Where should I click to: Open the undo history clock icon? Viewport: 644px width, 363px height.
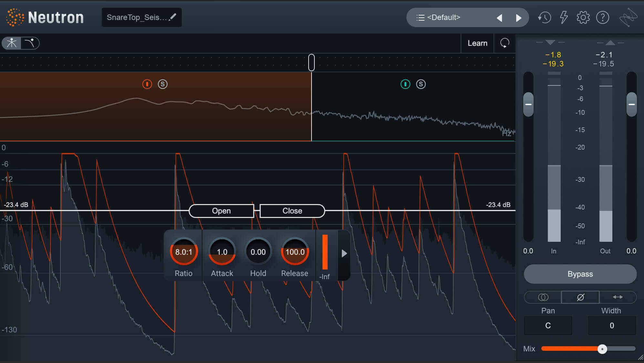click(x=544, y=17)
